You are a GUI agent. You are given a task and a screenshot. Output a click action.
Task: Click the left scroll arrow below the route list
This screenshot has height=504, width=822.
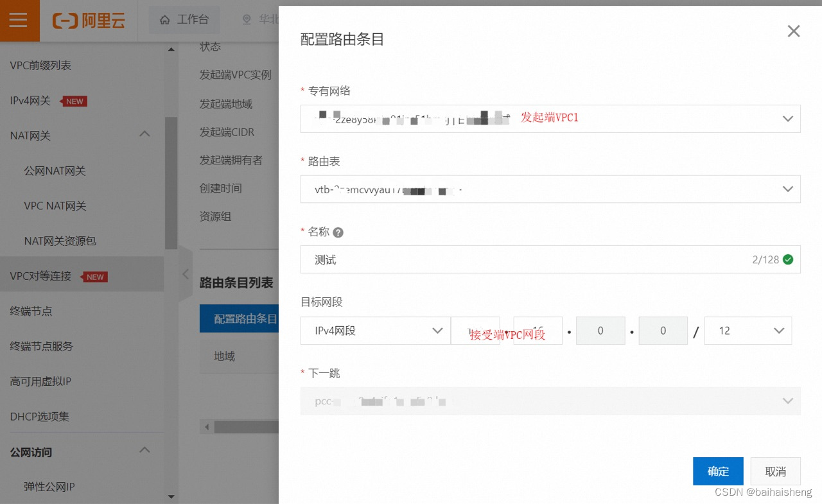[x=206, y=426]
